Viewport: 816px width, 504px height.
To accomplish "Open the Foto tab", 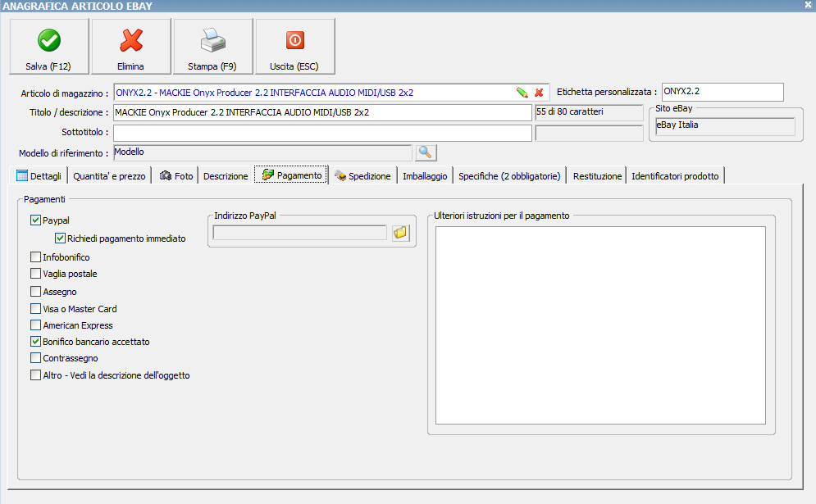I will point(176,176).
